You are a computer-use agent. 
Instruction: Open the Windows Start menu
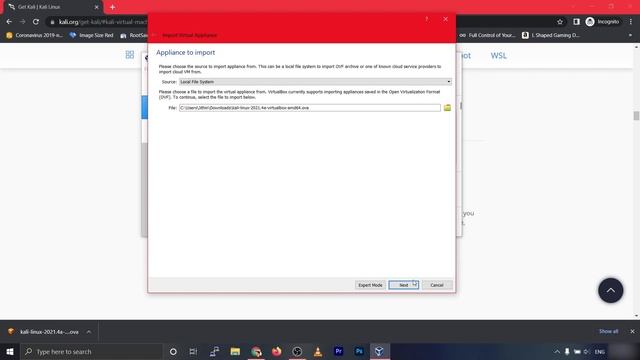tap(10, 351)
